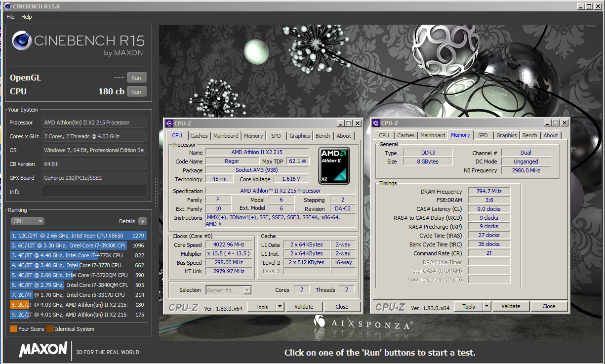Click Core Speed value 4022.96 MHz
The height and width of the screenshot is (364, 605).
pyautogui.click(x=229, y=245)
